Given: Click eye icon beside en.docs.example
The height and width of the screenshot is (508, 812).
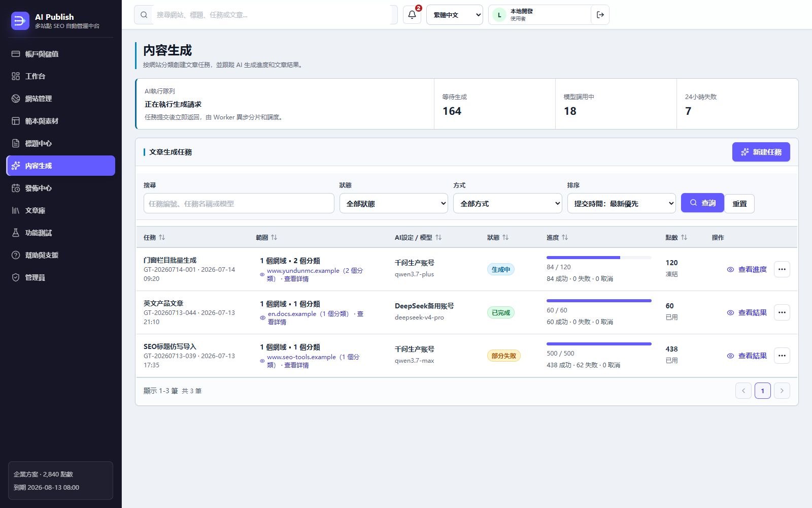Looking at the screenshot, I should pos(262,317).
